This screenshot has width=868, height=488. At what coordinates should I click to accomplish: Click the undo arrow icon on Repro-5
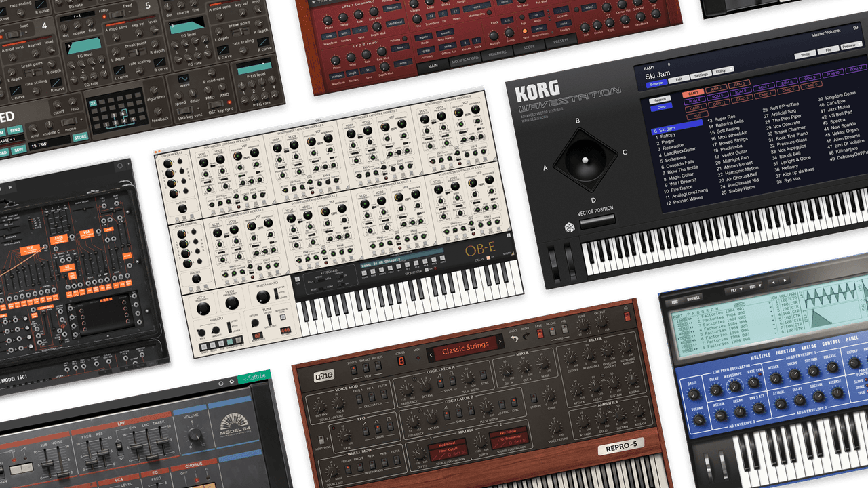515,338
